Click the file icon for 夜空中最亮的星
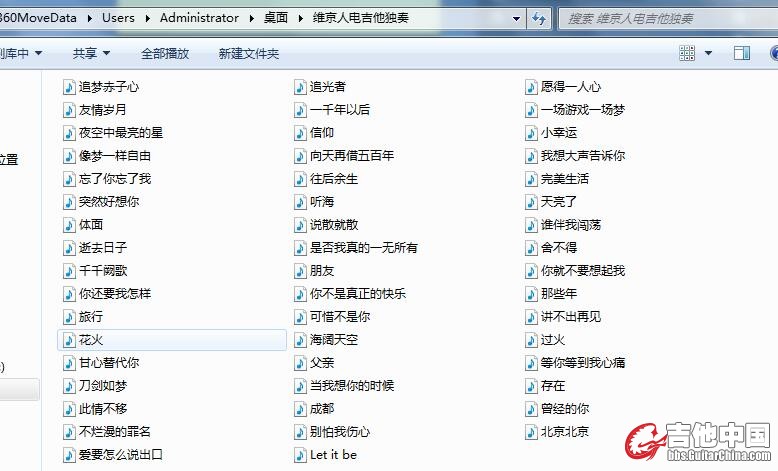 (68, 133)
